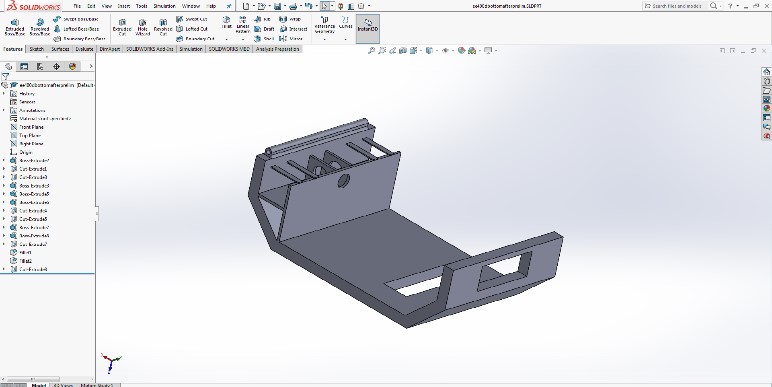Viewport: 772px width, 387px height.
Task: Switch to the DimXpertManager panel tab
Action: pos(56,66)
